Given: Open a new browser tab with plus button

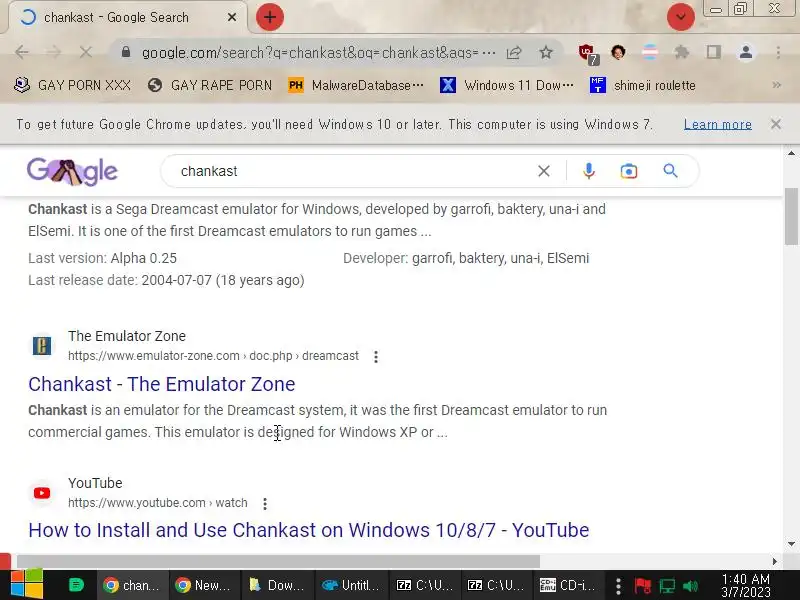Looking at the screenshot, I should (x=270, y=17).
